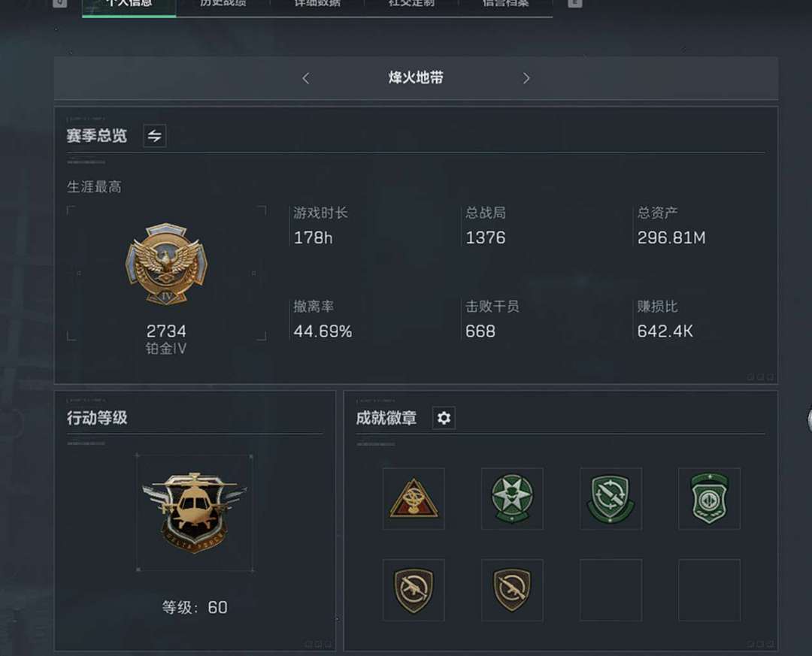Click the green star circular badge
The image size is (812, 656).
click(512, 499)
